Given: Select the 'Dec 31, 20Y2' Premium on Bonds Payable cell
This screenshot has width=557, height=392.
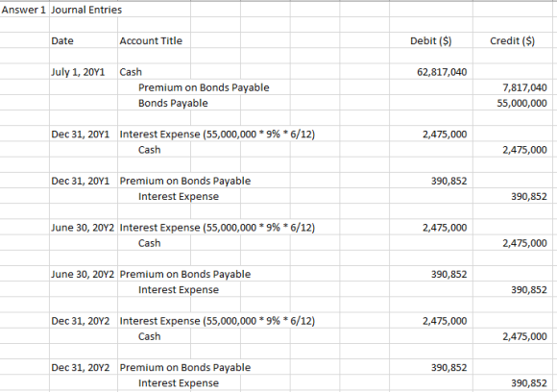Looking at the screenshot, I should click(185, 367).
